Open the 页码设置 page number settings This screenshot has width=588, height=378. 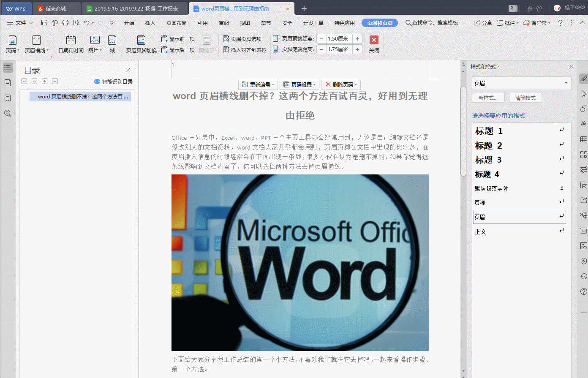[x=299, y=84]
